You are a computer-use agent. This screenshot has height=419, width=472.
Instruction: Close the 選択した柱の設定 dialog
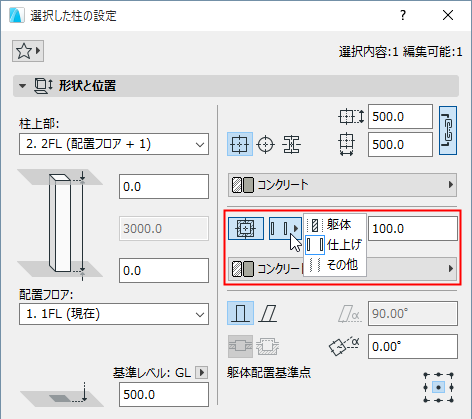448,15
